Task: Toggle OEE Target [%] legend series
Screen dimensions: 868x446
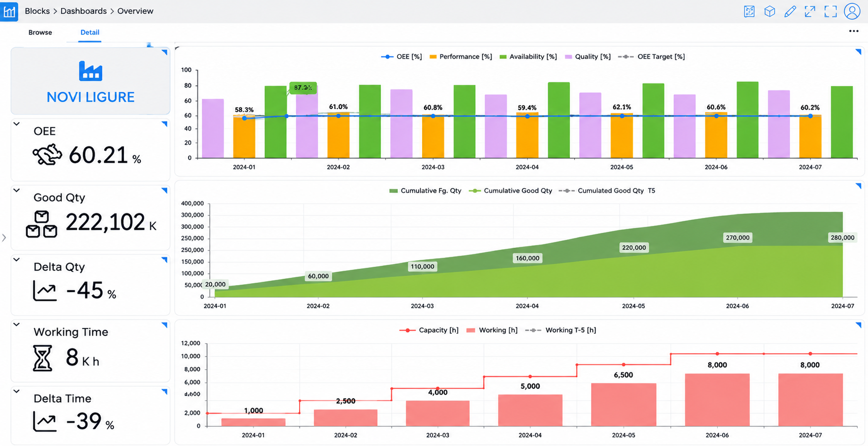Action: click(651, 57)
